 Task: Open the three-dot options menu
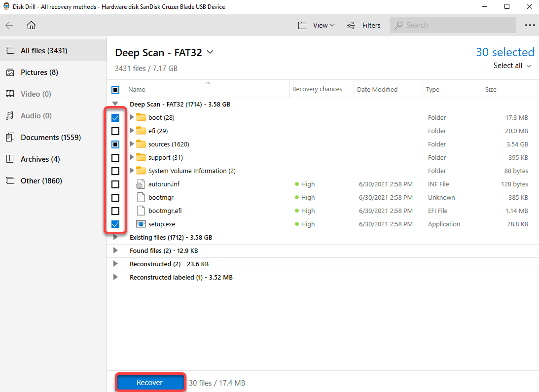[x=530, y=25]
